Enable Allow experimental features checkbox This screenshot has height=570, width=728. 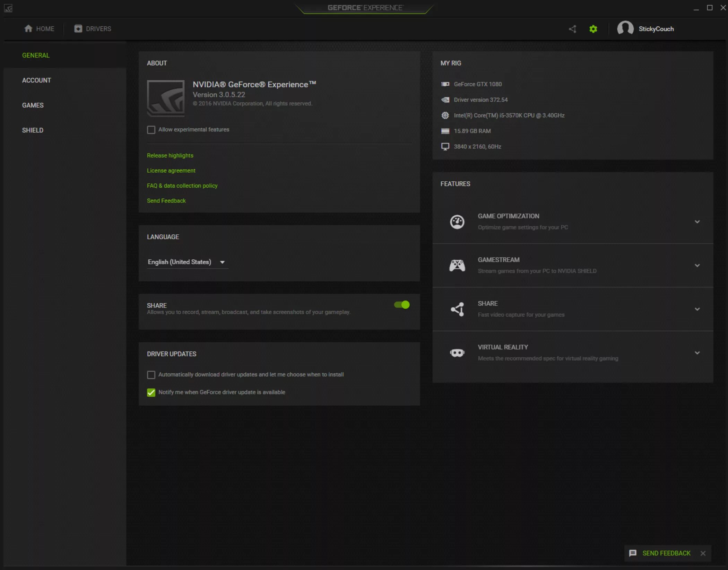click(x=151, y=130)
